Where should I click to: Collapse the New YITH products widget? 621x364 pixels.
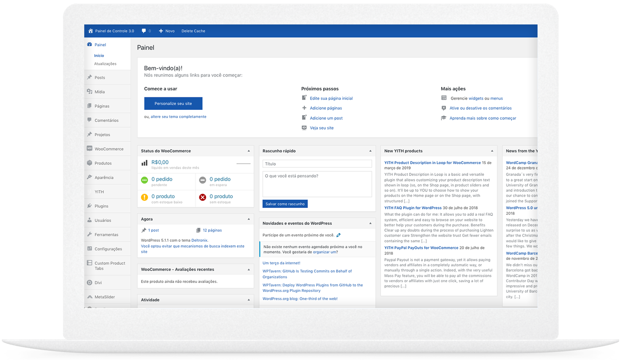pyautogui.click(x=492, y=151)
